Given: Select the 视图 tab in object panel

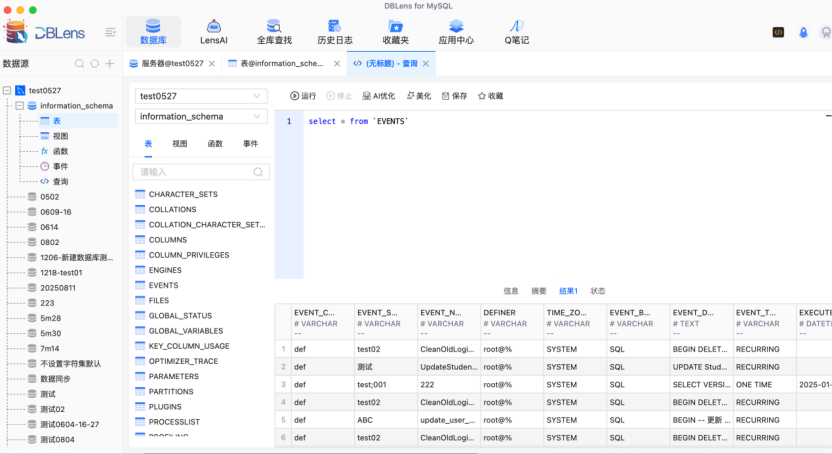Looking at the screenshot, I should coord(180,144).
